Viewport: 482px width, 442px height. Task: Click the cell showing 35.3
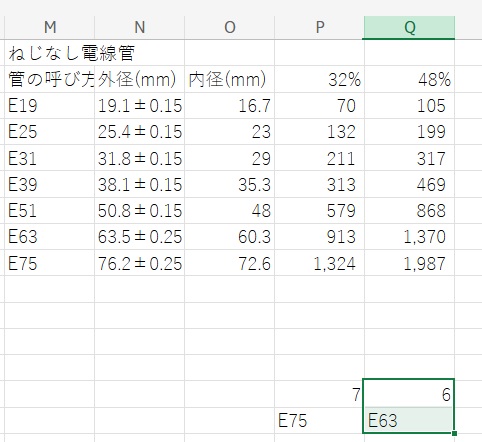[230, 184]
